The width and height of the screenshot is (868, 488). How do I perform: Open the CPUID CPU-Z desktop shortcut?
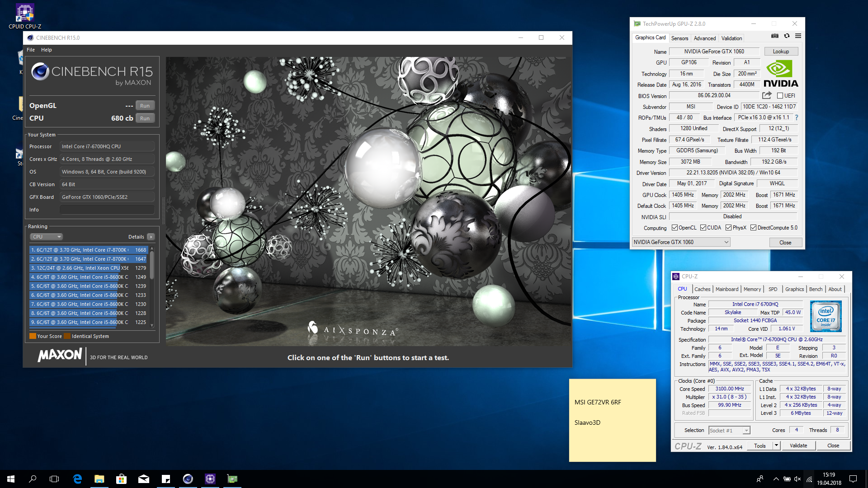[x=25, y=17]
